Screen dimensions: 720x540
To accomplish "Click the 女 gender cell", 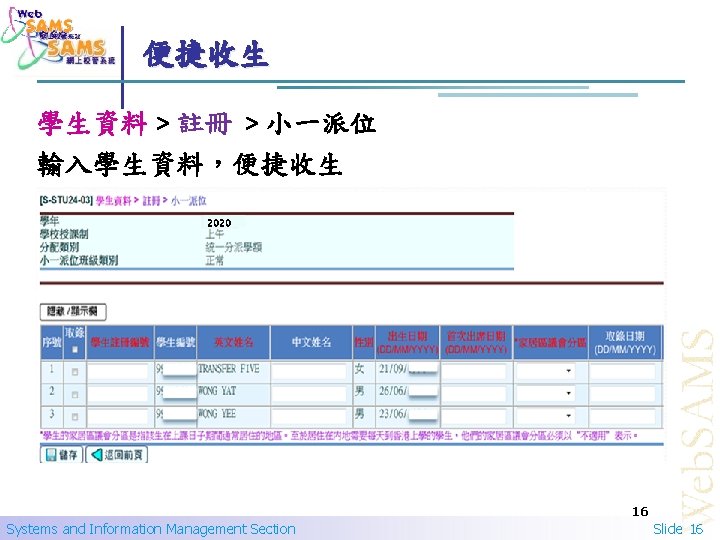I will (x=359, y=369).
